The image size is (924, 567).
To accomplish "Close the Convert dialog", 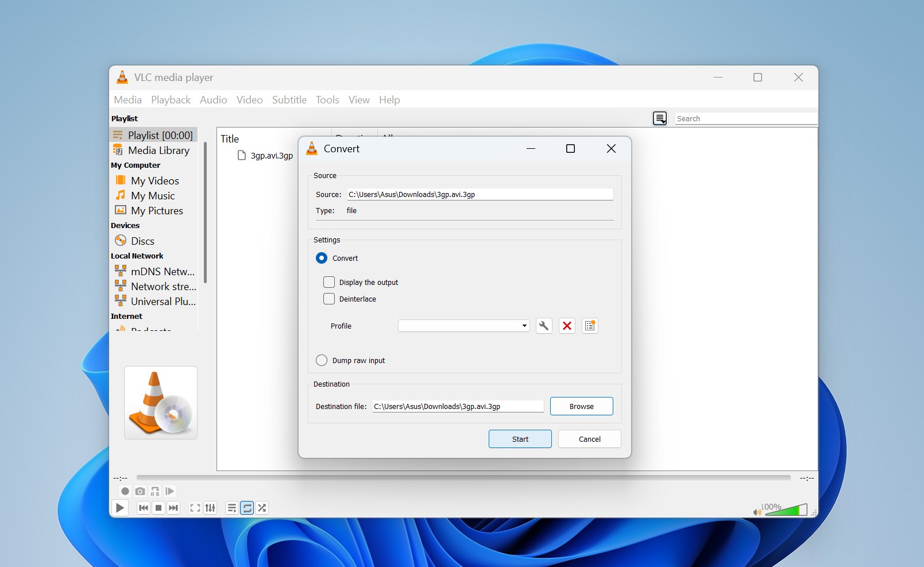I will click(x=611, y=149).
